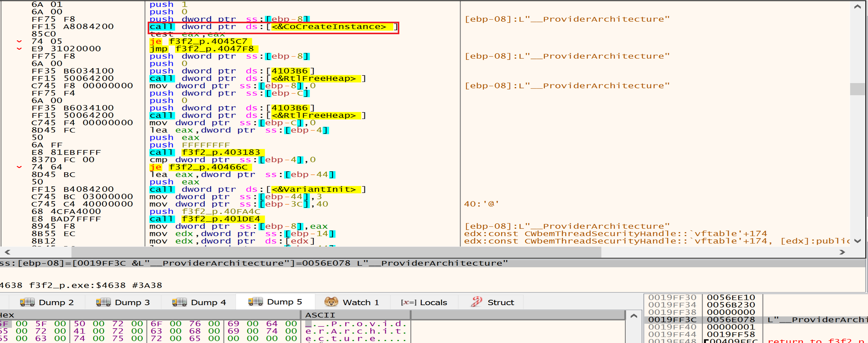Select the call CoCreateInstance instruction line
Image resolution: width=868 pixels, height=343 pixels.
click(x=273, y=27)
